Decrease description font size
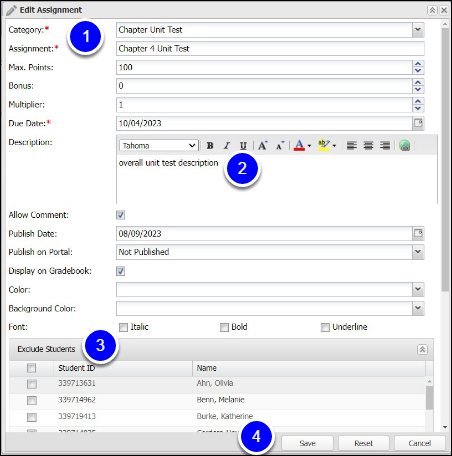The width and height of the screenshot is (452, 456). click(280, 146)
